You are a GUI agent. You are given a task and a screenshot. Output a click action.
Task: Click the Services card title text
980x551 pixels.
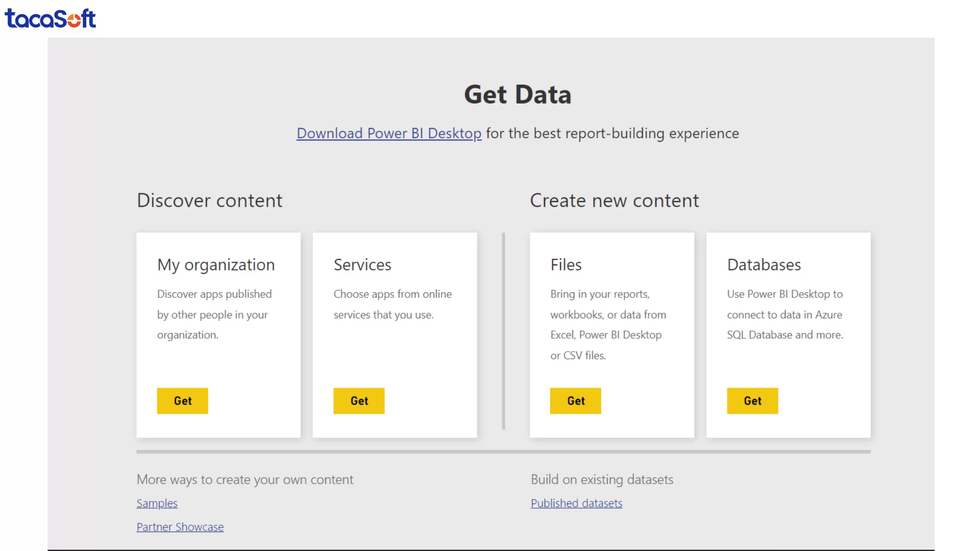(362, 265)
